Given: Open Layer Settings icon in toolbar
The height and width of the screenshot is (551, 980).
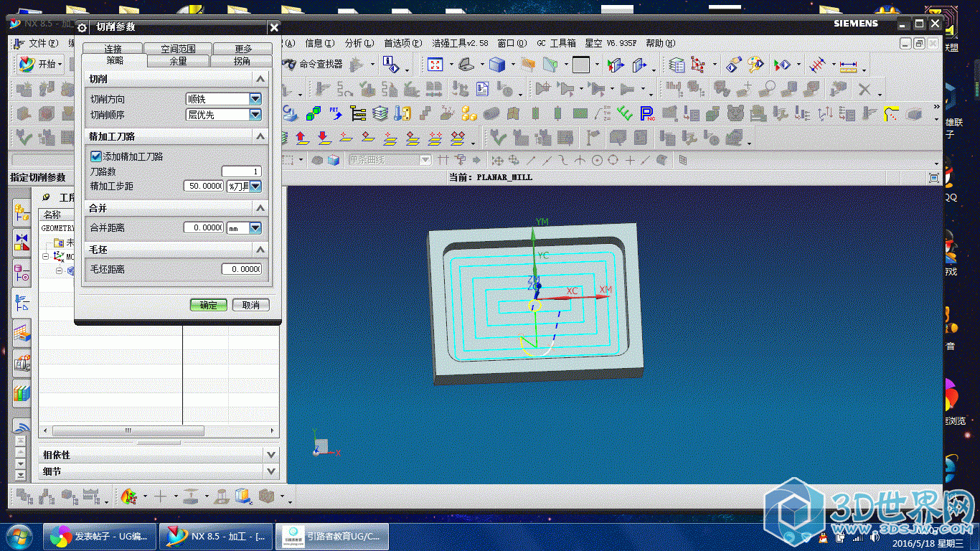Looking at the screenshot, I should pos(677,65).
